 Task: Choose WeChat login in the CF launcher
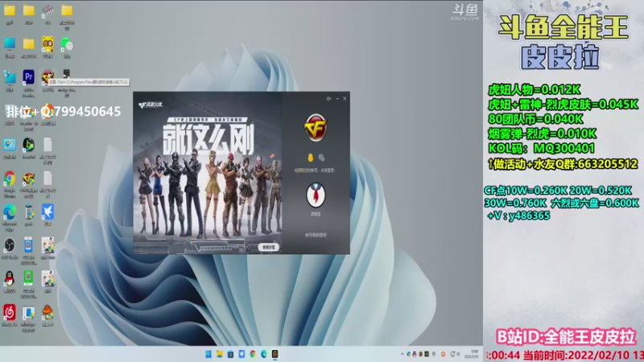tap(321, 157)
